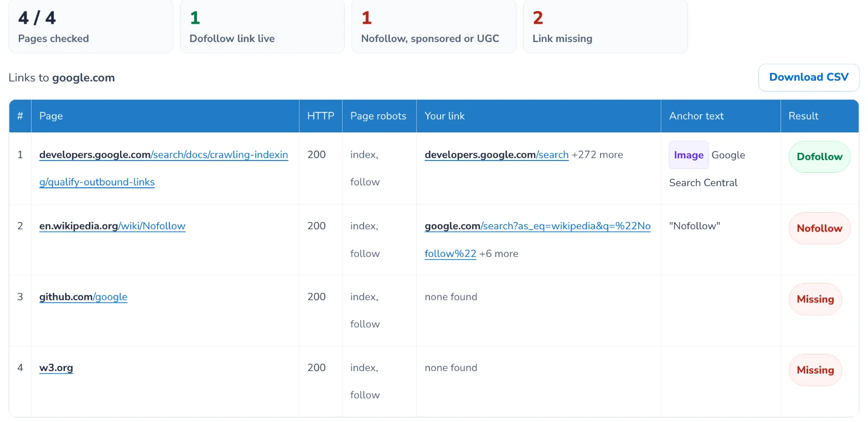Open the developers.google.com qualify-outbound-links page link

[x=164, y=168]
